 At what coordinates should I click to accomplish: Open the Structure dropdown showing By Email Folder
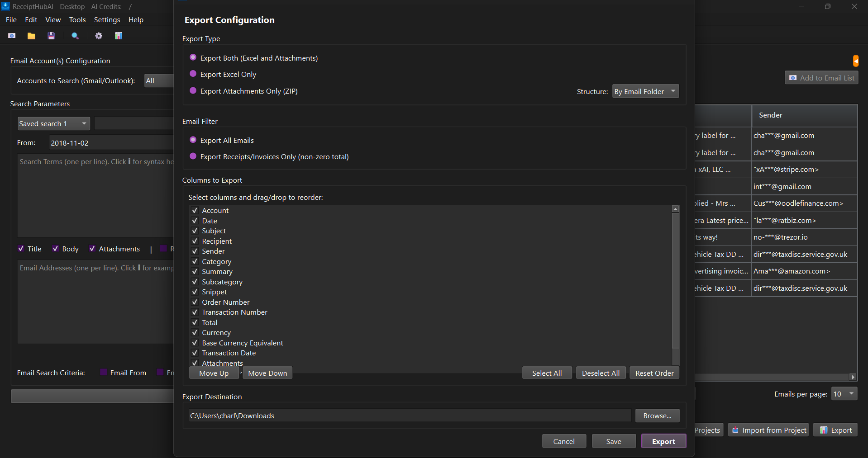pos(645,91)
